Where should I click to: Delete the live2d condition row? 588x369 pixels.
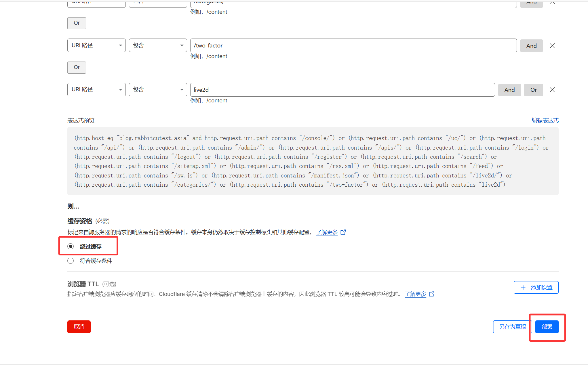pyautogui.click(x=552, y=90)
